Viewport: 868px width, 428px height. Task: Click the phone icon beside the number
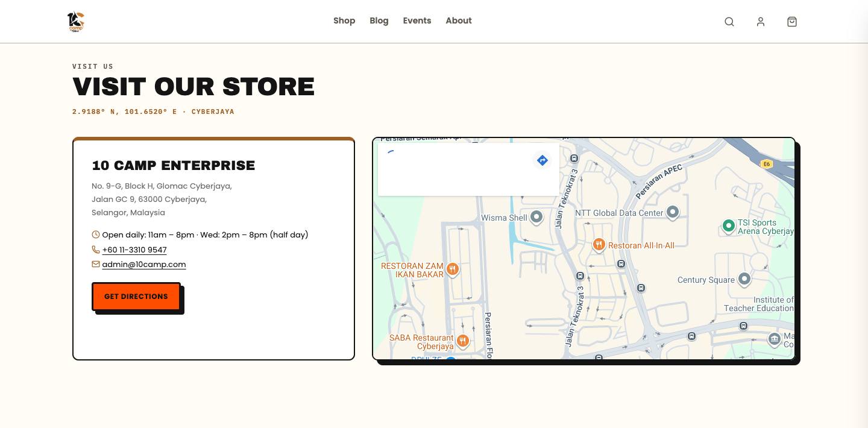(x=96, y=250)
